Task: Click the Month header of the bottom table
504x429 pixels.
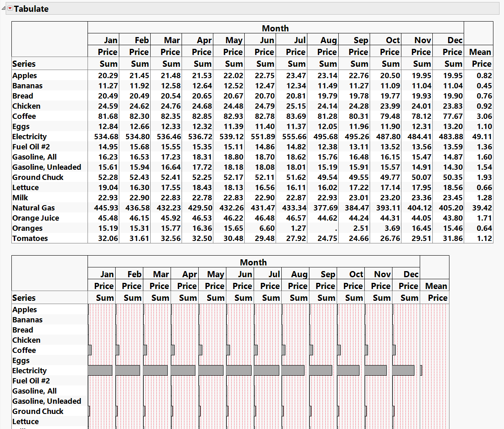Action: click(253, 263)
